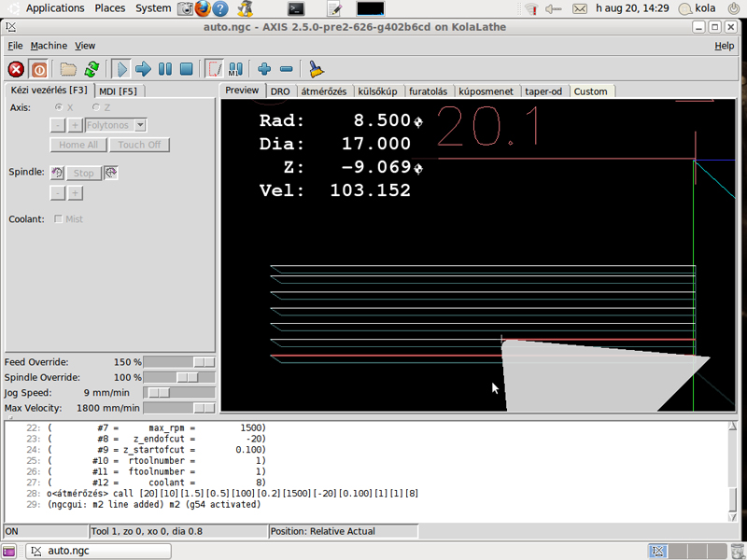Screen dimensions: 747x560
Task: Clear live plot with the brush icon
Action: point(316,69)
